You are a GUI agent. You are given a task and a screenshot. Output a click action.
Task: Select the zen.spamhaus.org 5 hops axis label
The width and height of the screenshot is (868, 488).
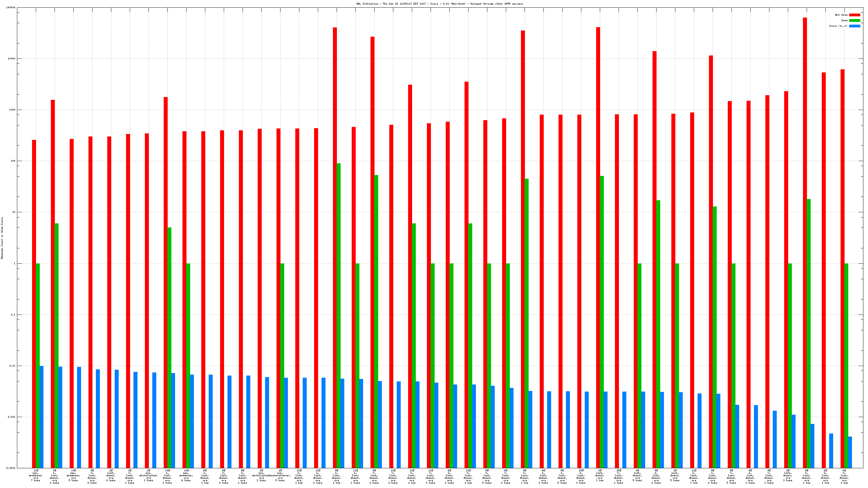(x=73, y=475)
